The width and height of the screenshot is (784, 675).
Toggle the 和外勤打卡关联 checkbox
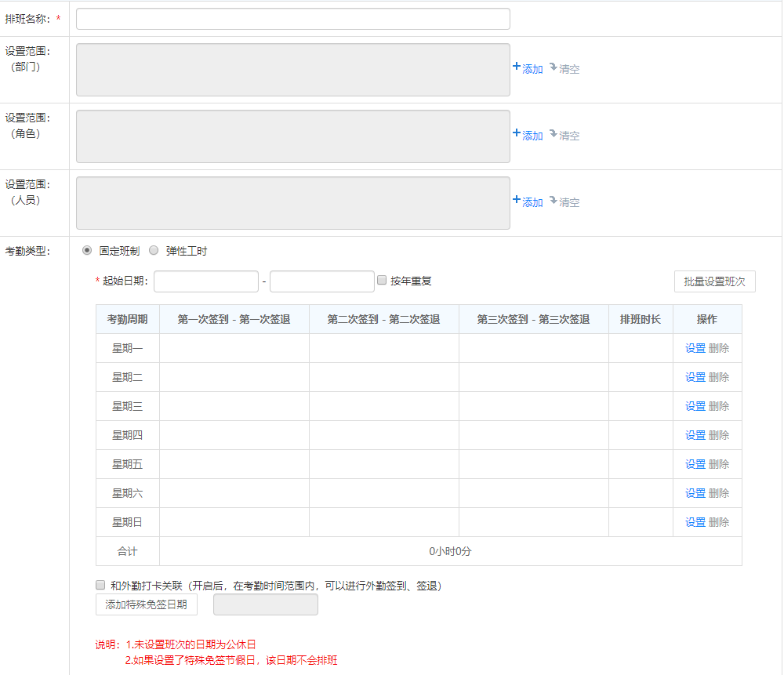coord(100,585)
